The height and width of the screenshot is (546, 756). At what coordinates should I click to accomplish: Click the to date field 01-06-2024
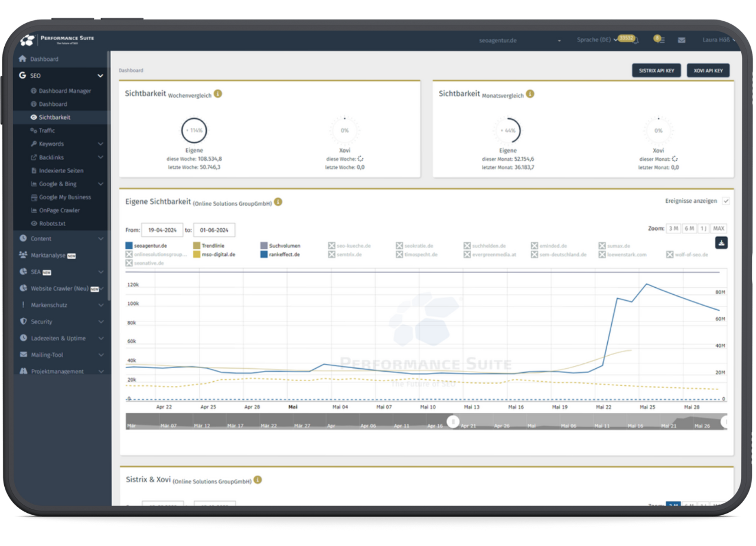click(214, 230)
